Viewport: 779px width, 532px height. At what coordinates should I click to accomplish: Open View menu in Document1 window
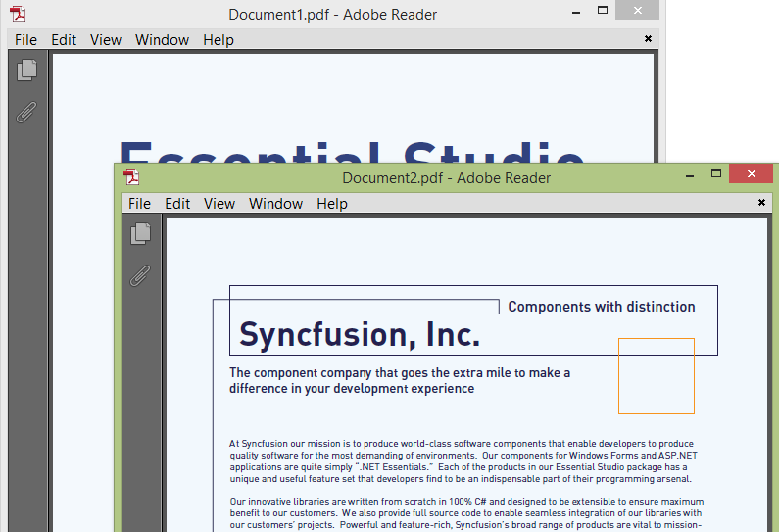[105, 40]
